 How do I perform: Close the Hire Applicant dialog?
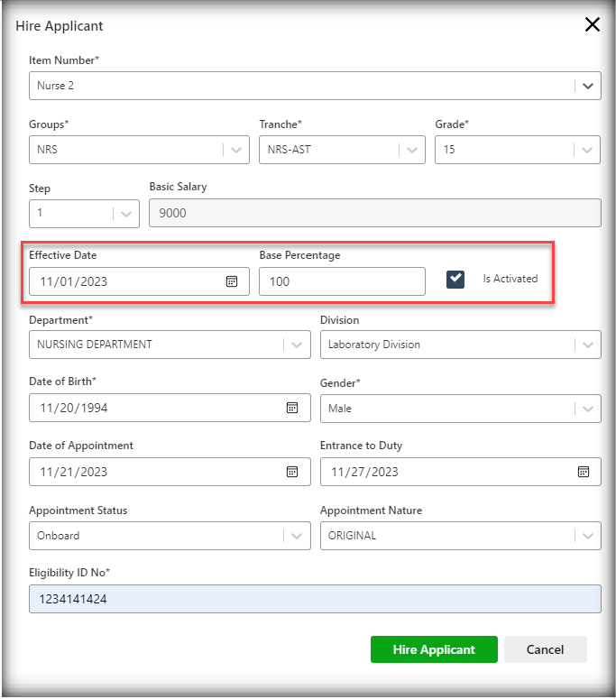[x=593, y=25]
